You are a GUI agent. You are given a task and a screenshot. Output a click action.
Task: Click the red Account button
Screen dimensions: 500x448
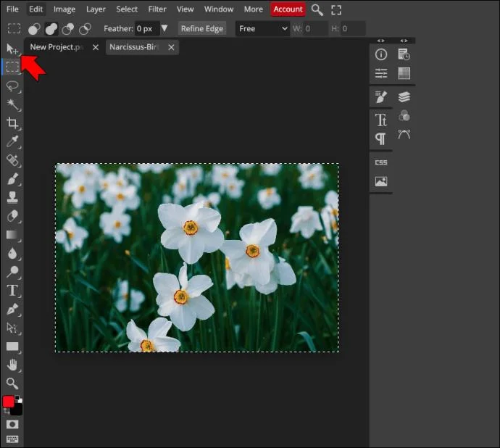pyautogui.click(x=288, y=9)
